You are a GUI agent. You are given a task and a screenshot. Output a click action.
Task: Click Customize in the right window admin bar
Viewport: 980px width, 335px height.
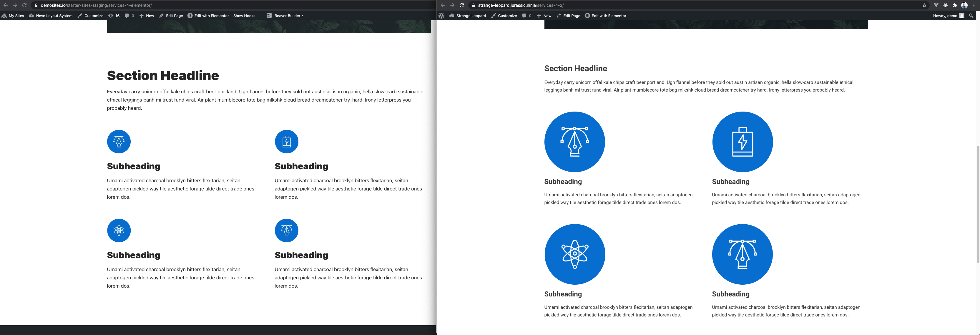click(x=504, y=16)
